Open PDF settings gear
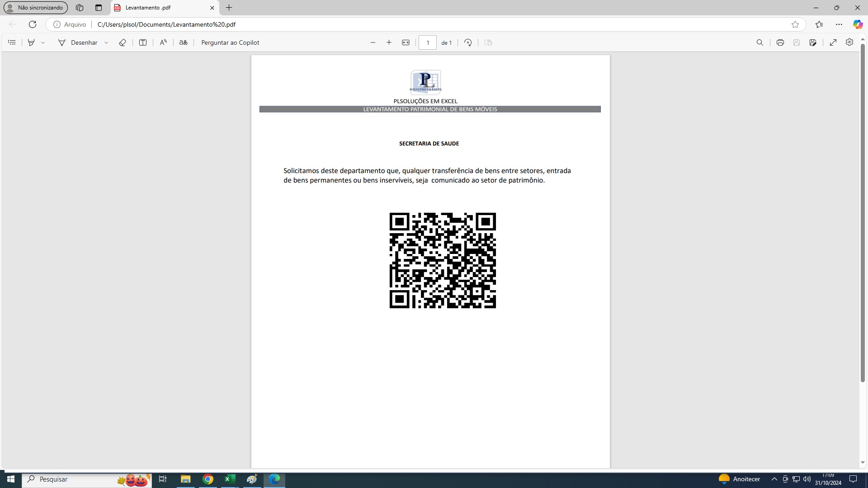The image size is (868, 488). pyautogui.click(x=849, y=42)
